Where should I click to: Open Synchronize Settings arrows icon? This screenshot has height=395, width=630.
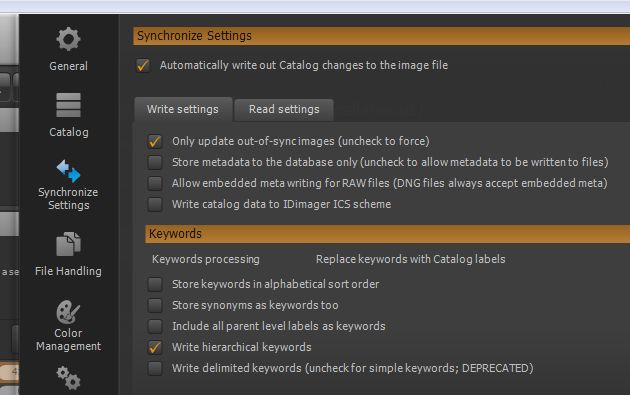click(68, 171)
